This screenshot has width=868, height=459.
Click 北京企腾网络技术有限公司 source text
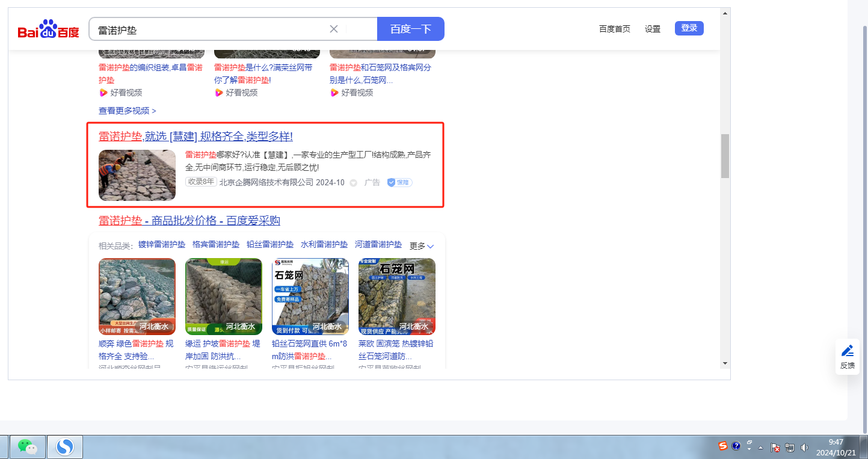pos(266,182)
